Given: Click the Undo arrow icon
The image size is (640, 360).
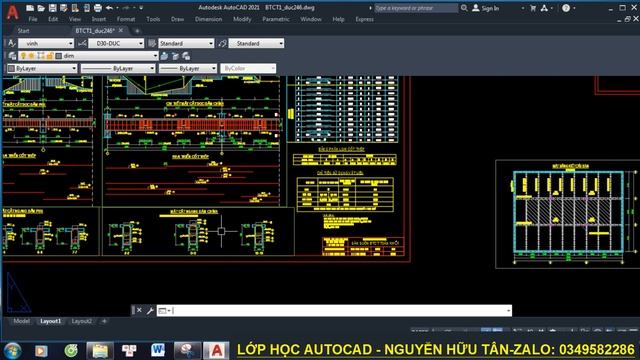Looking at the screenshot, I should [109, 8].
